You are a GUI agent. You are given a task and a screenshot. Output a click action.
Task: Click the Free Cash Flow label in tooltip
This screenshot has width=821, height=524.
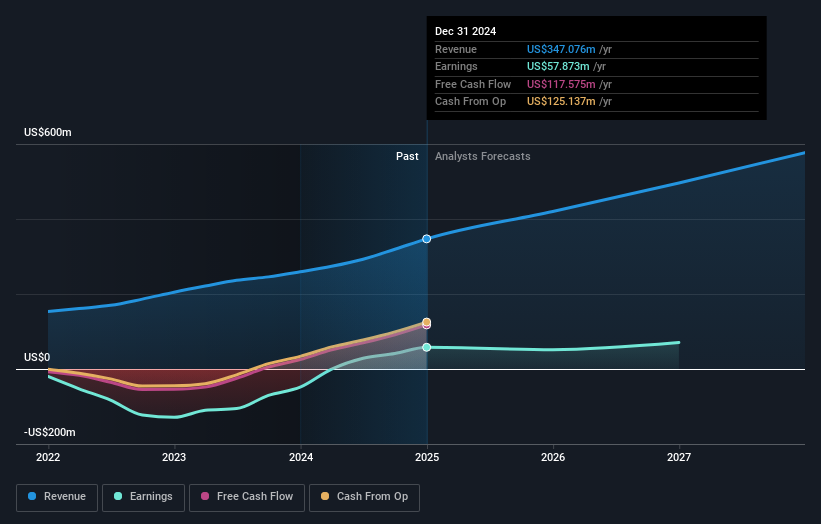473,84
